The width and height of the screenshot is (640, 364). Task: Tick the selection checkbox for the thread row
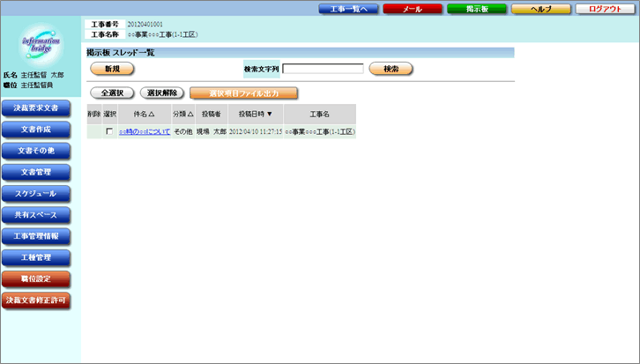(109, 131)
